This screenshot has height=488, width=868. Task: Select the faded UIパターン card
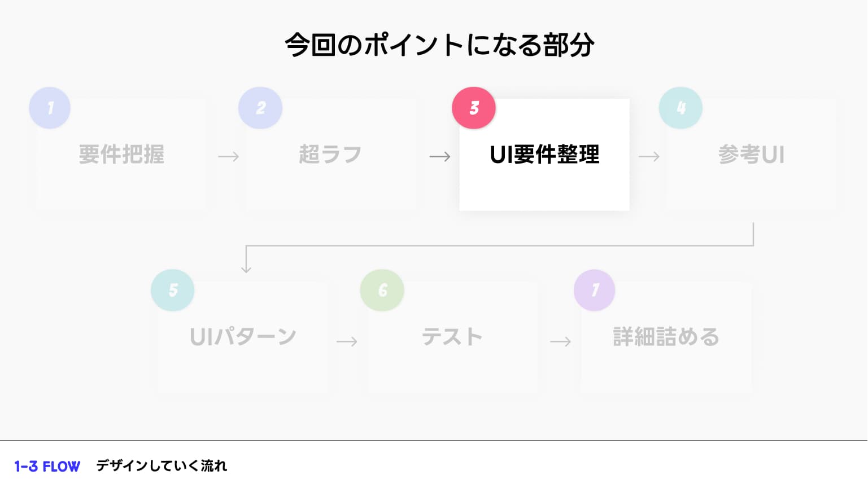pos(243,337)
